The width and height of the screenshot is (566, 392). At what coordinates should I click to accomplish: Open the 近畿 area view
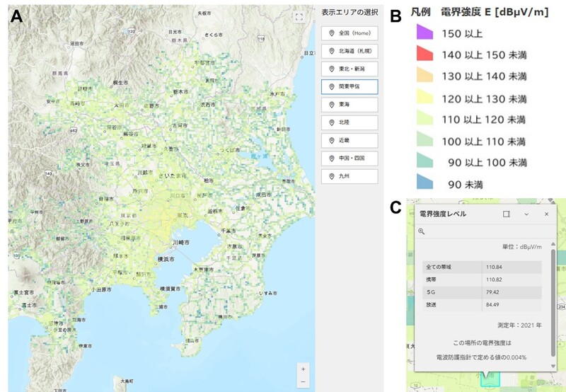click(x=350, y=139)
